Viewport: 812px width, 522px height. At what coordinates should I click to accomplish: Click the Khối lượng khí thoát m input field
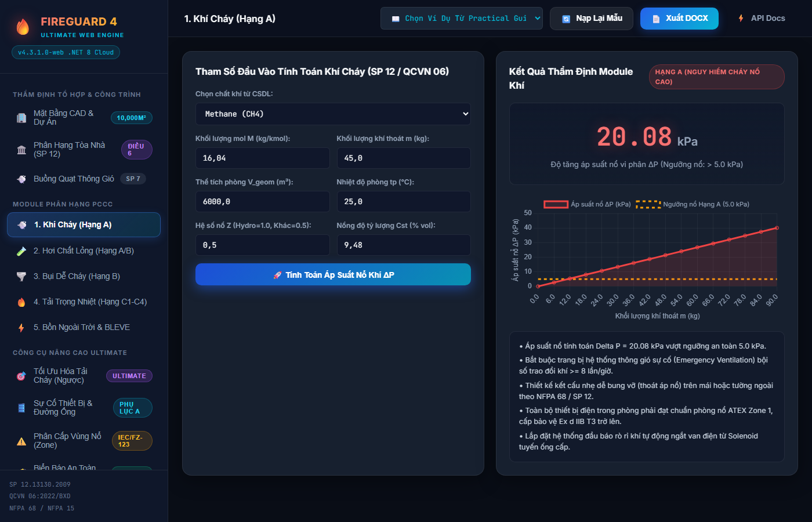pyautogui.click(x=404, y=158)
